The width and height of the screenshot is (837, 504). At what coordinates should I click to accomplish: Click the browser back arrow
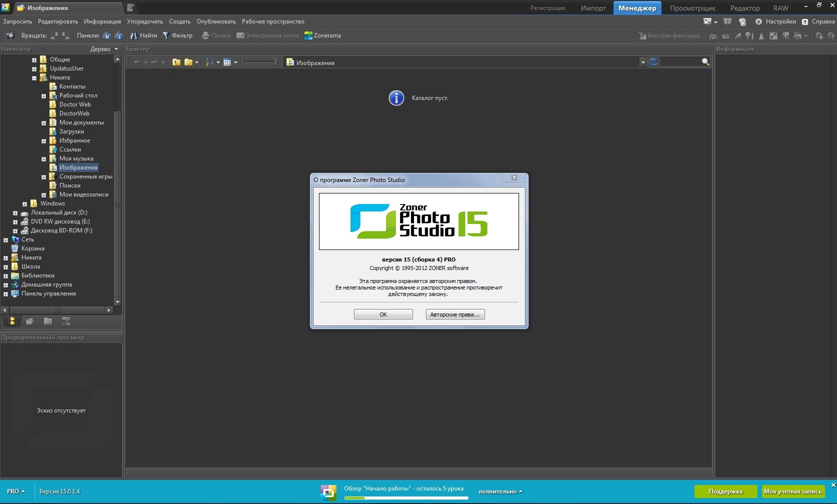click(137, 62)
